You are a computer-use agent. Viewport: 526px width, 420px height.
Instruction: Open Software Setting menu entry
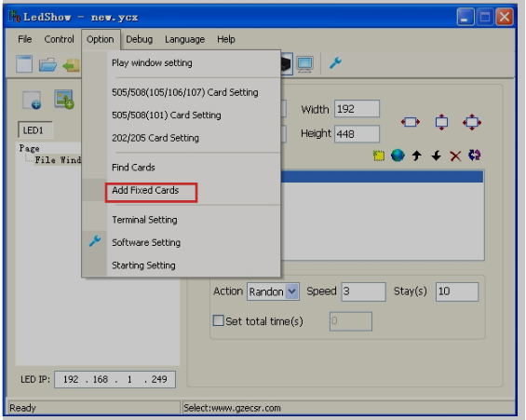pos(182,242)
